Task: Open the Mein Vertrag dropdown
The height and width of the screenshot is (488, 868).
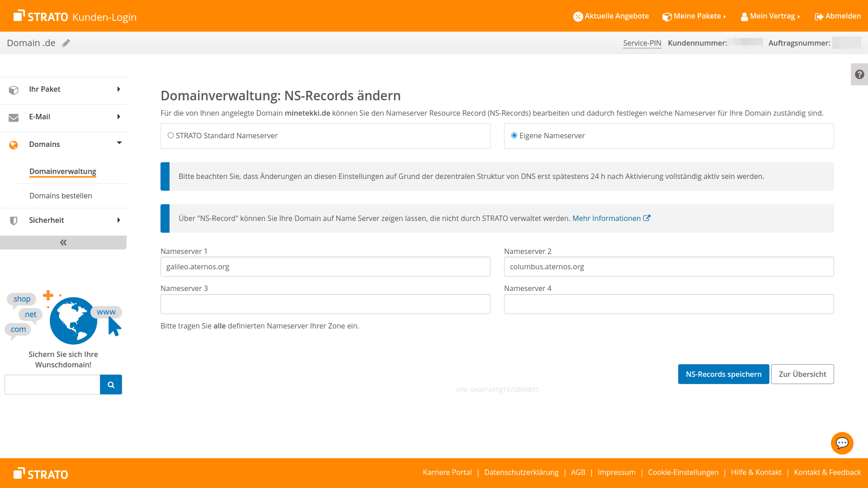Action: coord(770,16)
